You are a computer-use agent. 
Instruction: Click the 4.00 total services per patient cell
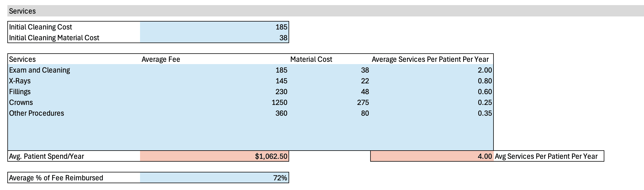point(432,157)
